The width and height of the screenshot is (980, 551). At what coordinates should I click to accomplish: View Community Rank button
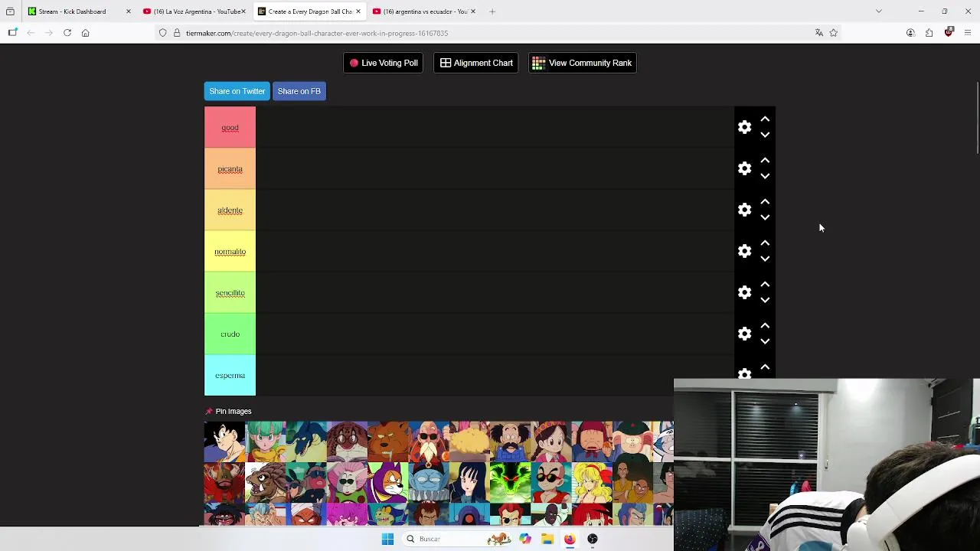(x=582, y=63)
